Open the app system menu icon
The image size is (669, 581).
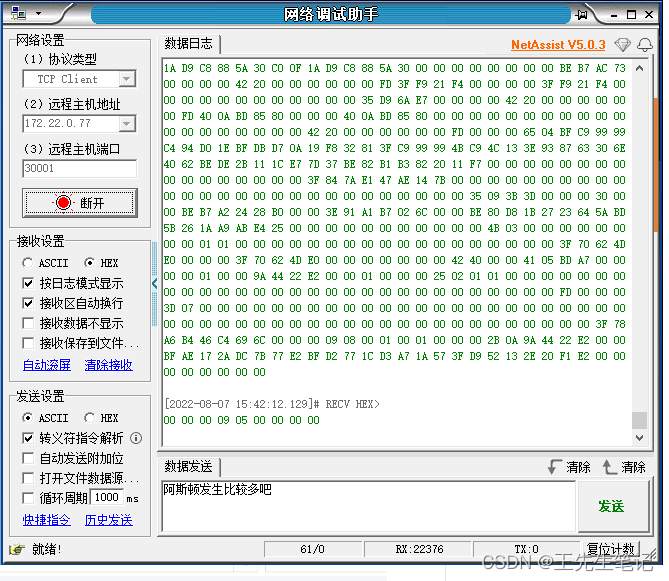coord(18,13)
